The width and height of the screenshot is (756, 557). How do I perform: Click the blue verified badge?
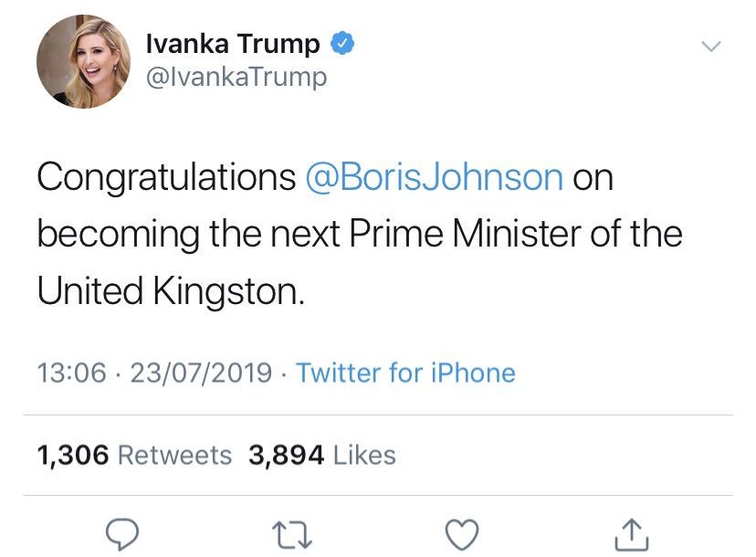tap(341, 43)
